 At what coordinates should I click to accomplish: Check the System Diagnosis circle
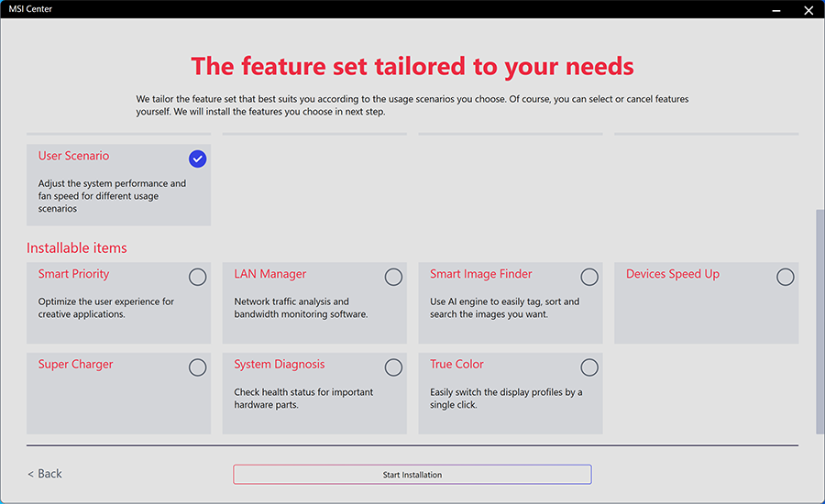[393, 367]
